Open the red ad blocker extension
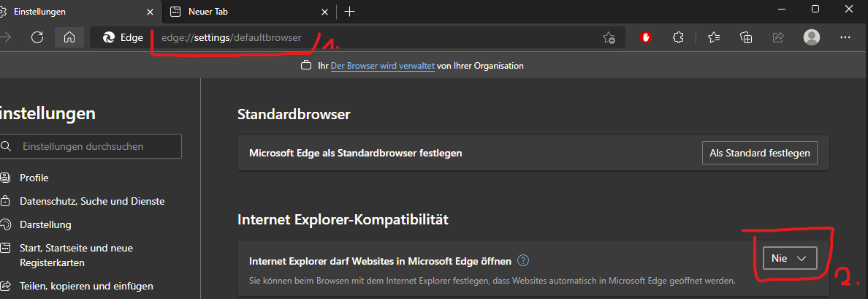 tap(646, 37)
